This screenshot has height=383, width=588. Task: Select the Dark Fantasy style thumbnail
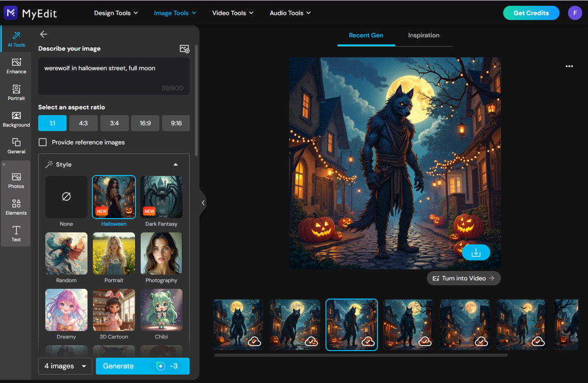tap(161, 196)
